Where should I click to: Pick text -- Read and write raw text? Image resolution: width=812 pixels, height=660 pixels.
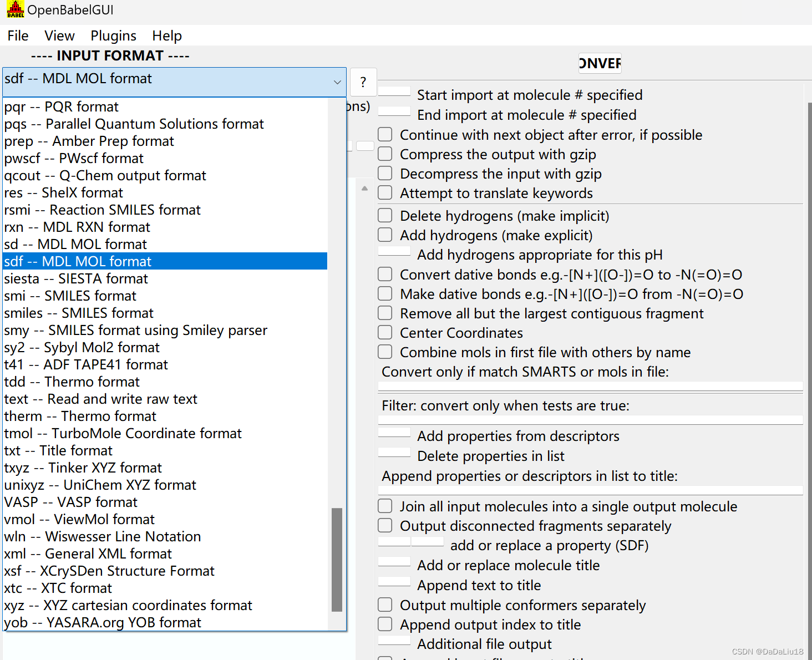(x=165, y=399)
